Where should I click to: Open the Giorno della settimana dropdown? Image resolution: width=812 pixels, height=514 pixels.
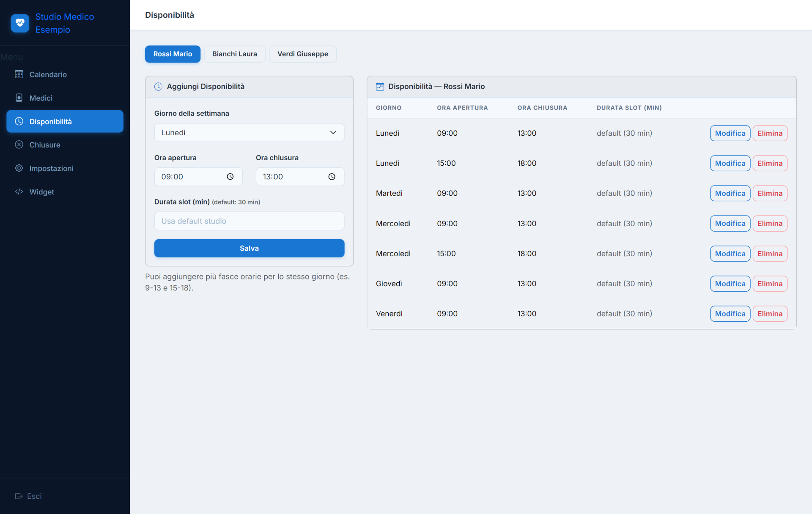(x=249, y=133)
